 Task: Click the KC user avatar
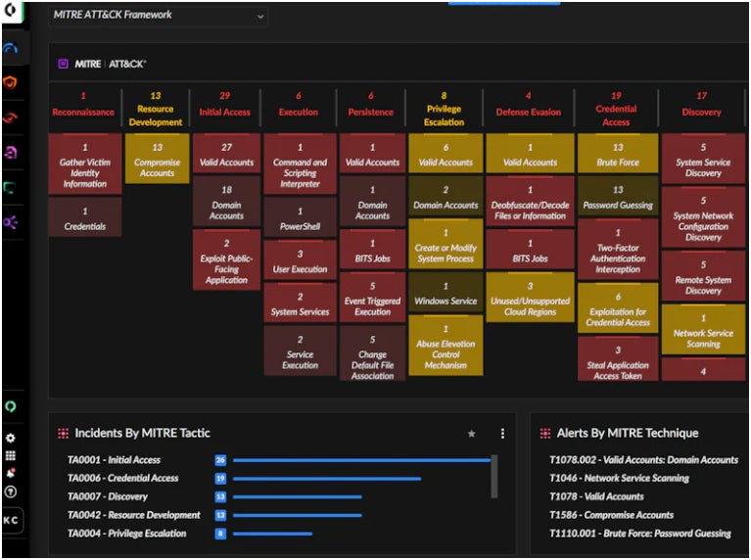pos(11,520)
